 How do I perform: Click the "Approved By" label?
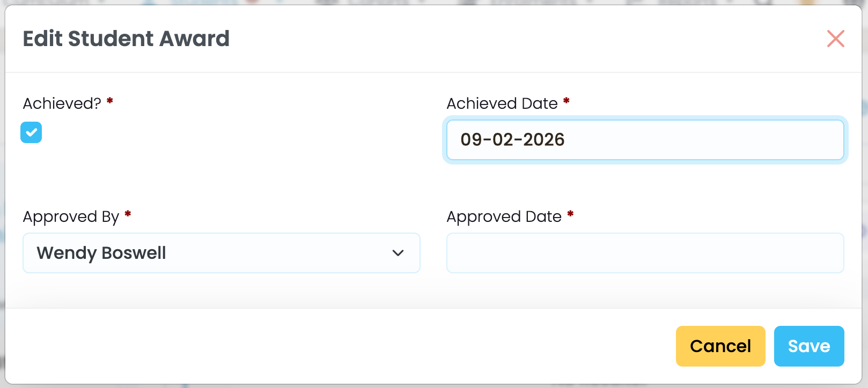pos(71,217)
